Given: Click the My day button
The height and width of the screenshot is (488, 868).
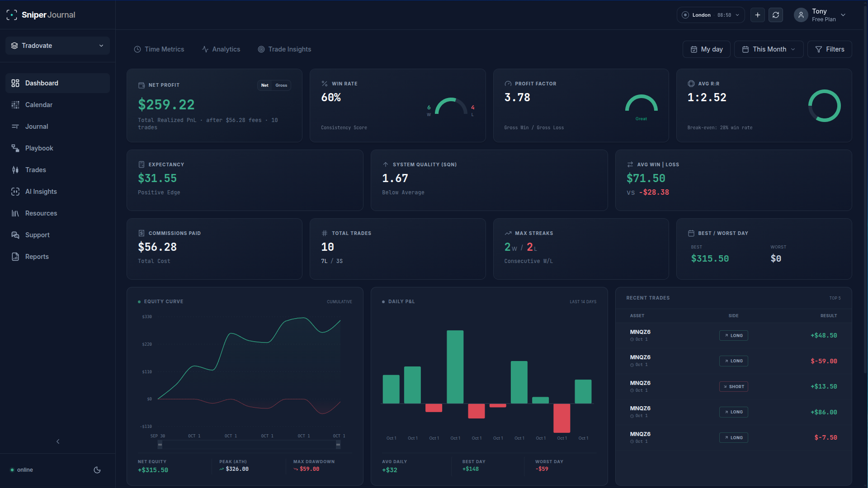Looking at the screenshot, I should pyautogui.click(x=707, y=49).
